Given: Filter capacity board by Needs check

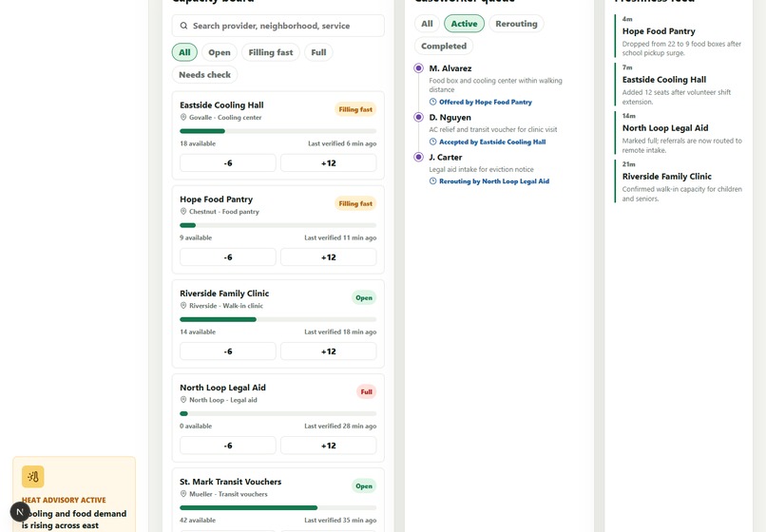Looking at the screenshot, I should pos(204,75).
